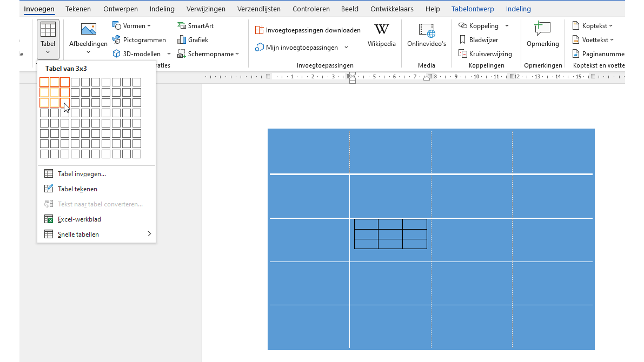Open the Koptekst header menu
Viewport: 644px width, 362px height.
(x=592, y=26)
